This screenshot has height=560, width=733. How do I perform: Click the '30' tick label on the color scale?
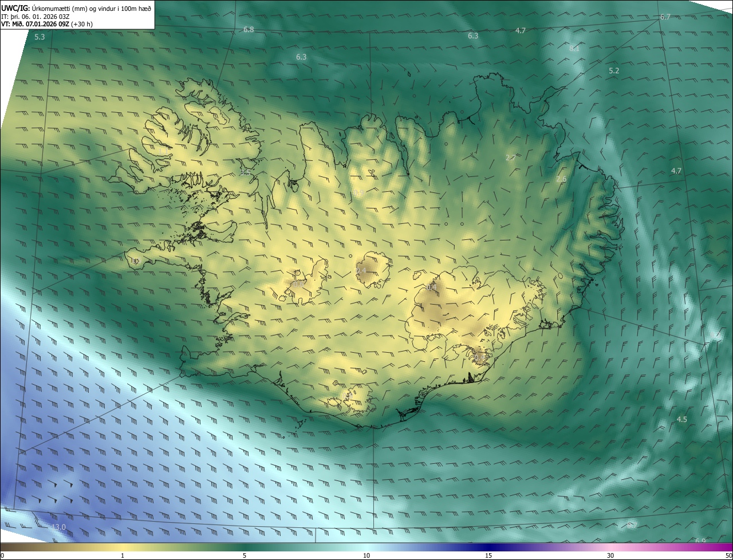click(610, 556)
